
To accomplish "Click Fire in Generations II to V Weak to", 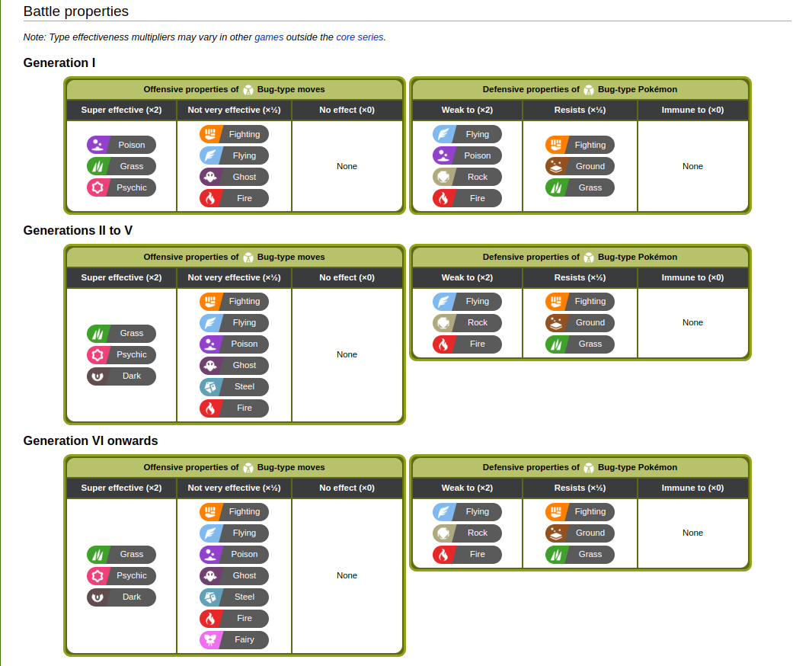I will coord(467,344).
